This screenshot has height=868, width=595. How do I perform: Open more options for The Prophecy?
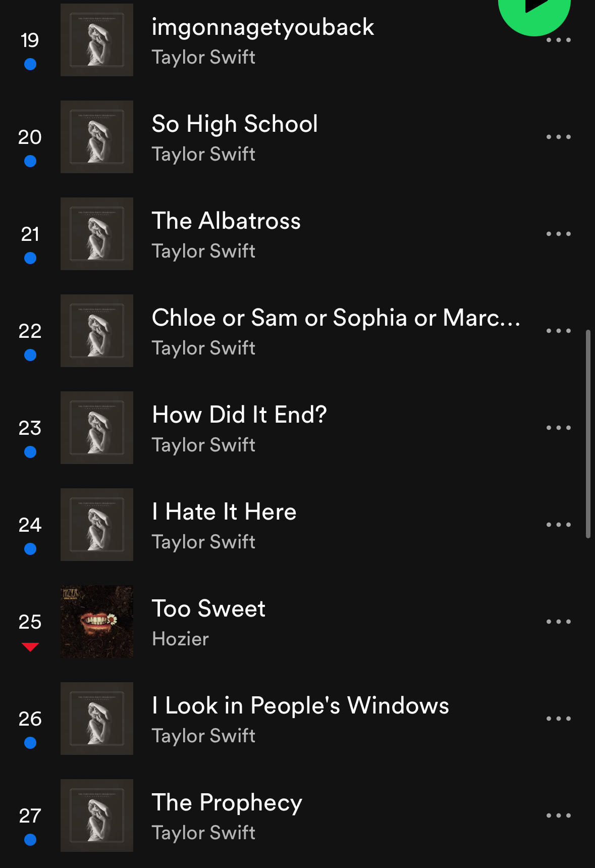pos(559,815)
